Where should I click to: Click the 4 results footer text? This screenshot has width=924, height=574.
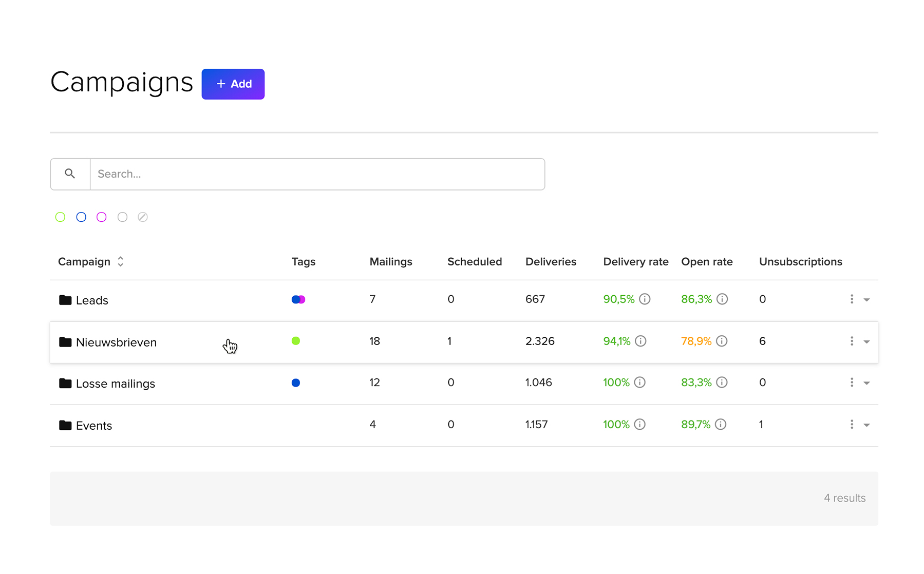[845, 498]
